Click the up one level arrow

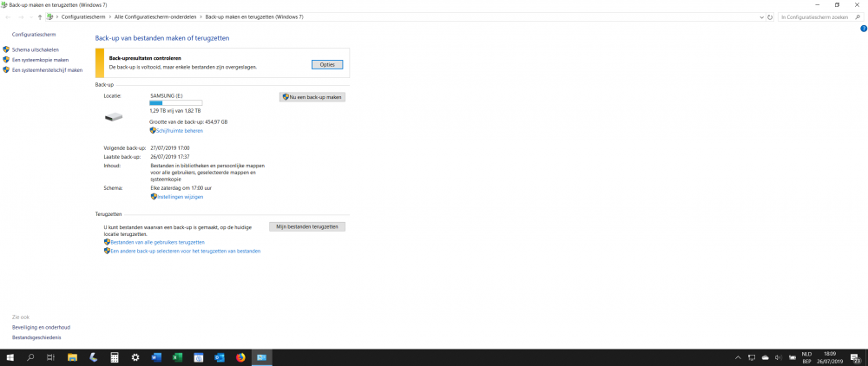click(x=40, y=17)
